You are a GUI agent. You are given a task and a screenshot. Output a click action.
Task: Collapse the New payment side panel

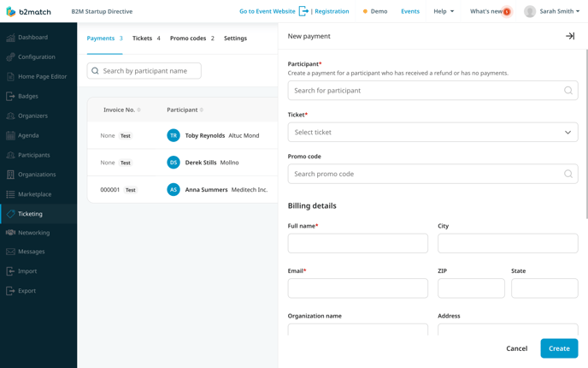[x=570, y=36]
